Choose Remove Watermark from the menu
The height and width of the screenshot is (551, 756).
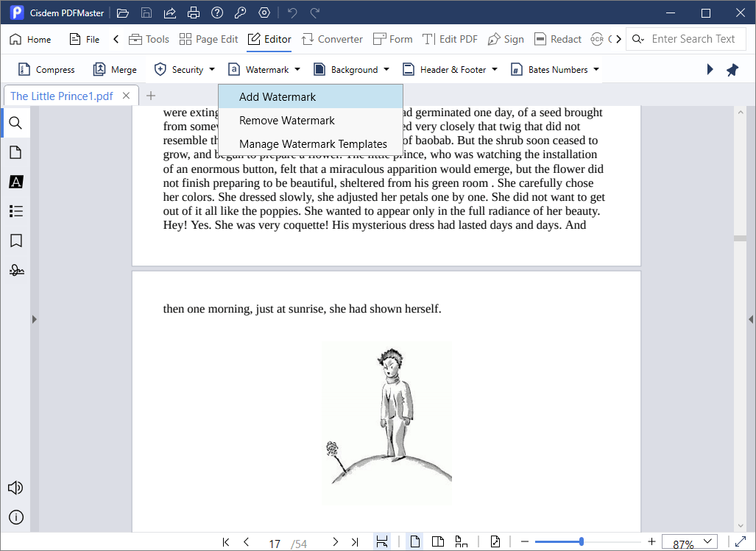point(311,121)
